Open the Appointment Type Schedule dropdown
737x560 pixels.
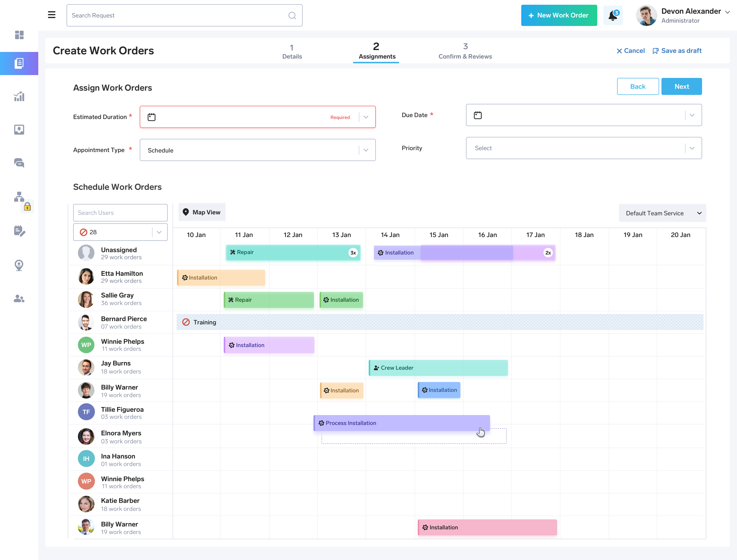(366, 150)
